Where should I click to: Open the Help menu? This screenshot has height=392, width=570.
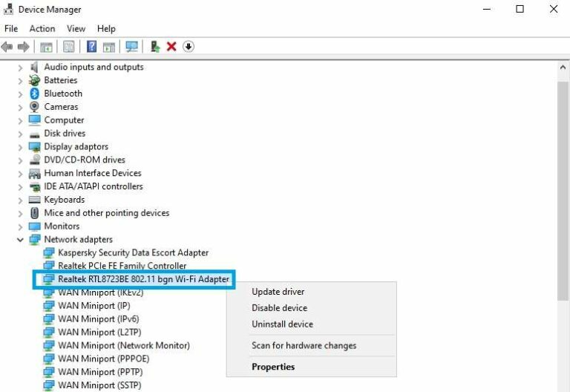click(106, 28)
